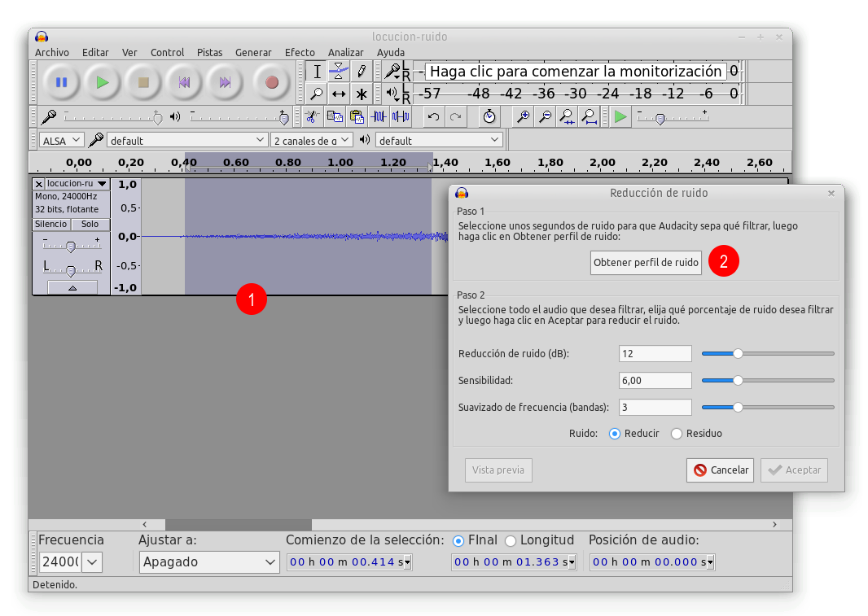Image resolution: width=868 pixels, height=616 pixels.
Task: Click the playback meter speaker icon
Action: (392, 94)
